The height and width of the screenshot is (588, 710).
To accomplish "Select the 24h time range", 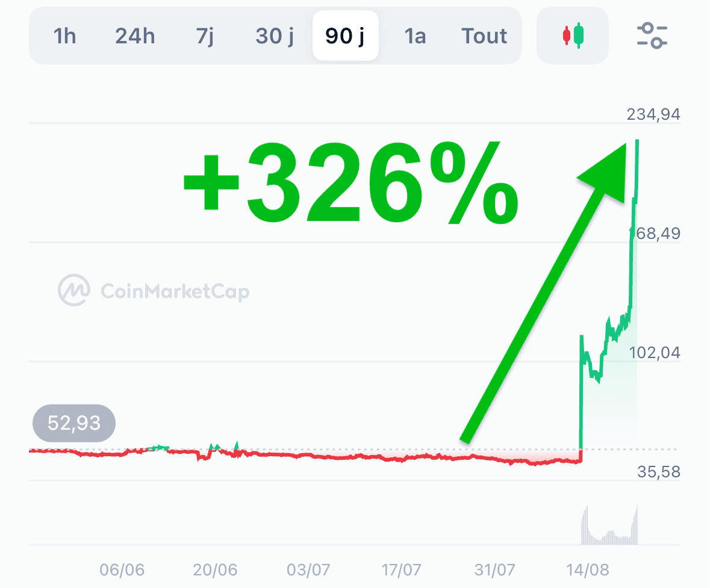I will pos(135,36).
